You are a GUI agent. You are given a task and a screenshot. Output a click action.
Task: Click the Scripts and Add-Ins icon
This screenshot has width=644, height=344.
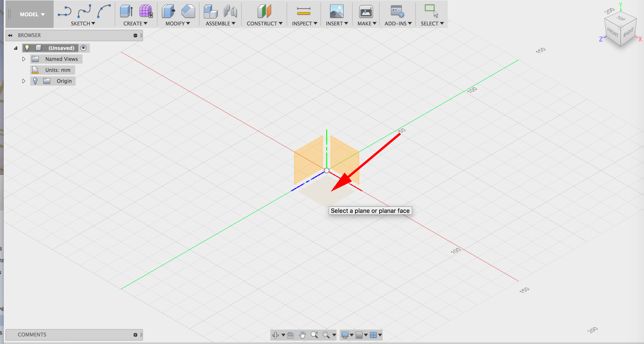coord(397,11)
